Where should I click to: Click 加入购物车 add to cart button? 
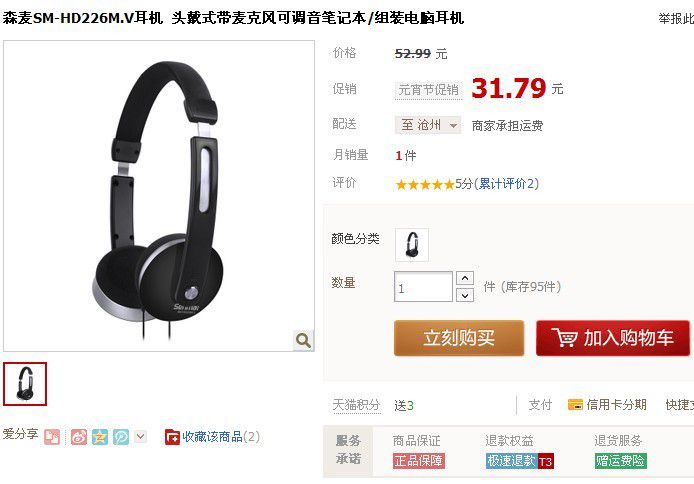coord(613,338)
